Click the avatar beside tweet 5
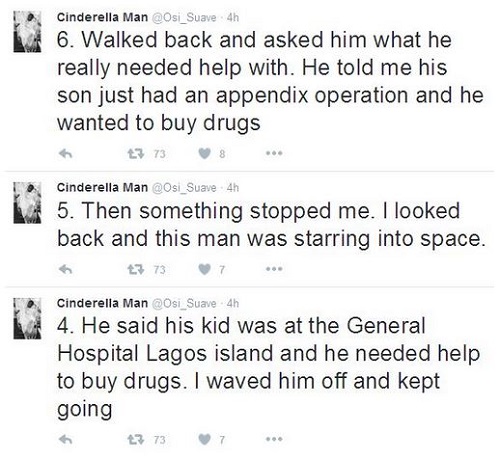This screenshot has width=500, height=460. click(x=27, y=203)
